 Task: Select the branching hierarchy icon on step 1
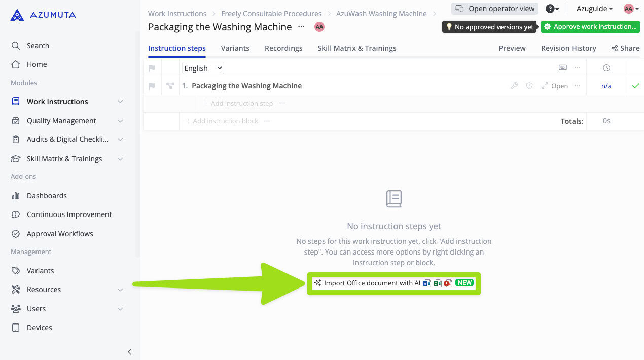(171, 86)
